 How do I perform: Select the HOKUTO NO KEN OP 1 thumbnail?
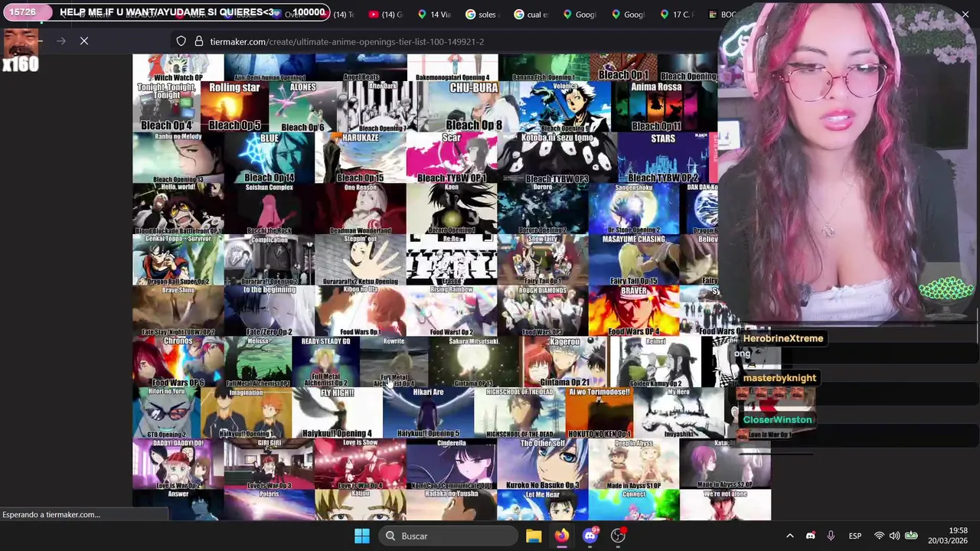click(599, 413)
